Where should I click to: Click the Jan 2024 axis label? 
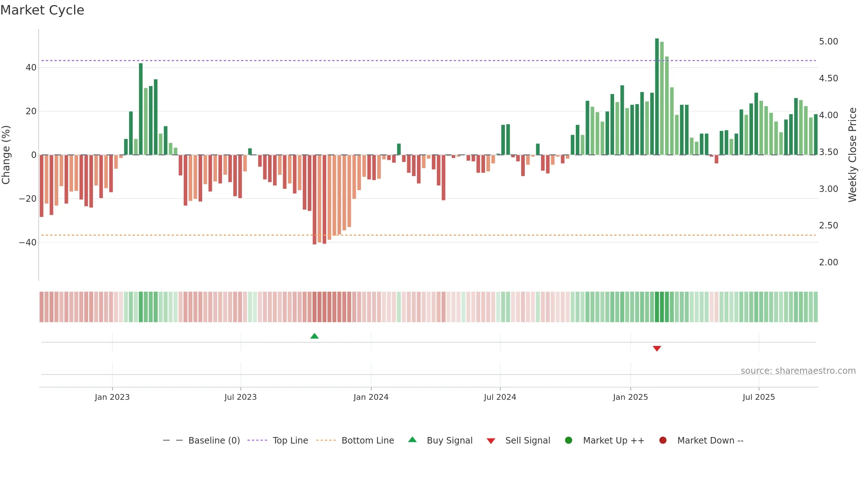371,397
